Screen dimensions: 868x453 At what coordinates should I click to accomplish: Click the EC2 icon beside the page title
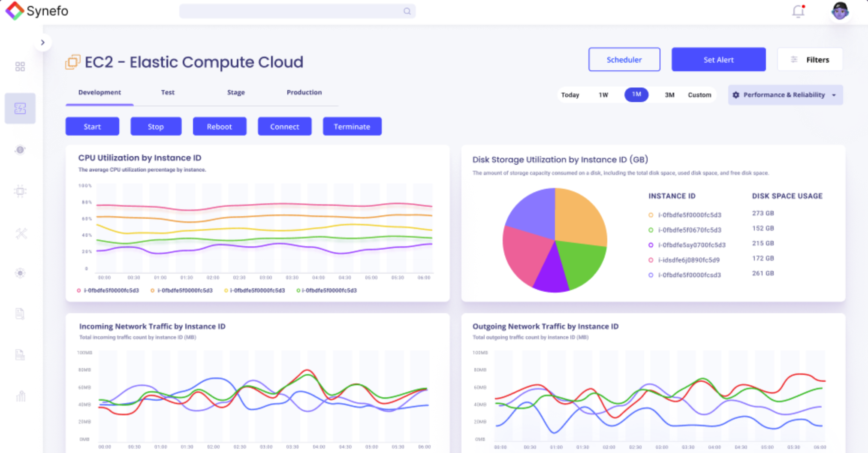73,62
